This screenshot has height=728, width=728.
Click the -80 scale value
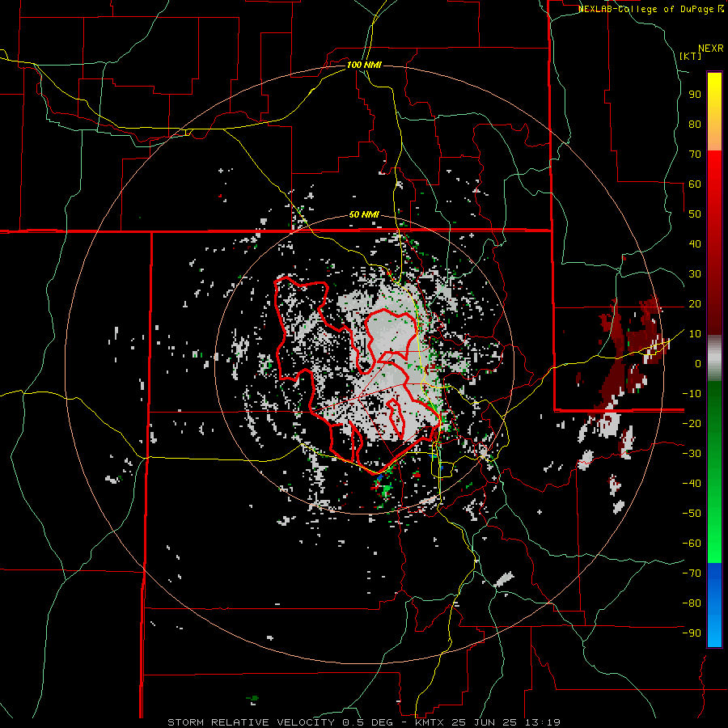pos(692,603)
